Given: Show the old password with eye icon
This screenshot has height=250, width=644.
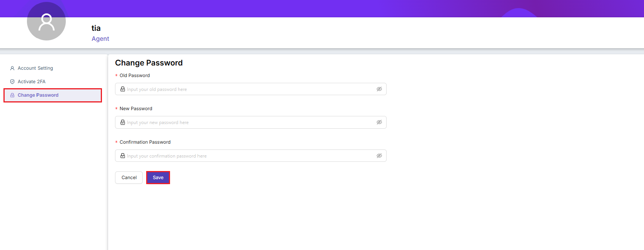Looking at the screenshot, I should (379, 89).
